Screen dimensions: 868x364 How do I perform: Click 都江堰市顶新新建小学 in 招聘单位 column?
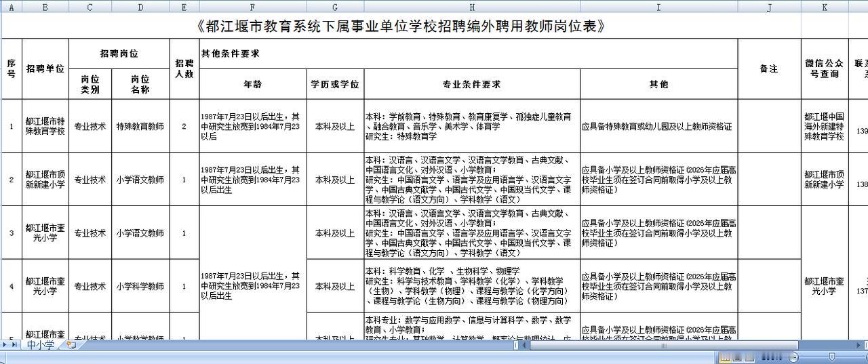[x=45, y=180]
